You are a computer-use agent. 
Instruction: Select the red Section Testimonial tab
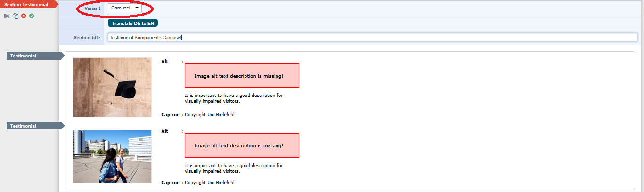coord(27,4)
